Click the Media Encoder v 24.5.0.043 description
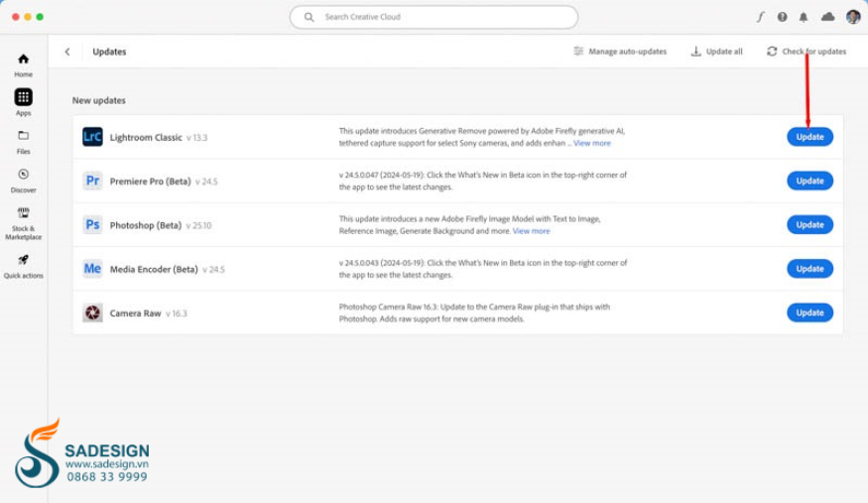The image size is (868, 503). coord(483,269)
